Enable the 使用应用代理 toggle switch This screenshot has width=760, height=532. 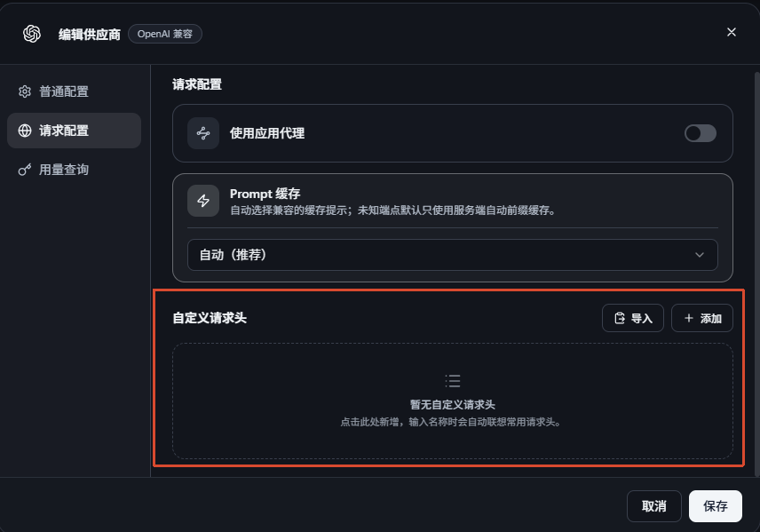coord(700,133)
